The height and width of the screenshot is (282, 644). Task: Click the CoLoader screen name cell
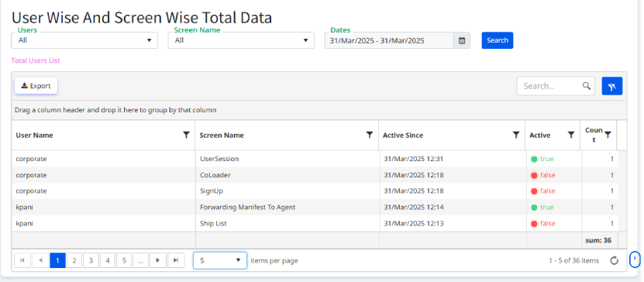click(x=288, y=175)
